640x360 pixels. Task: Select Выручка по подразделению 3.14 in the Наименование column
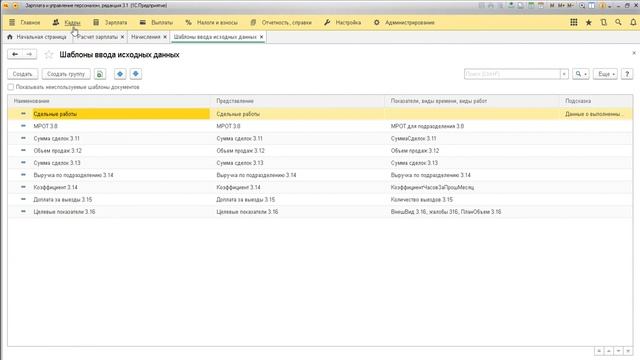click(x=73, y=175)
